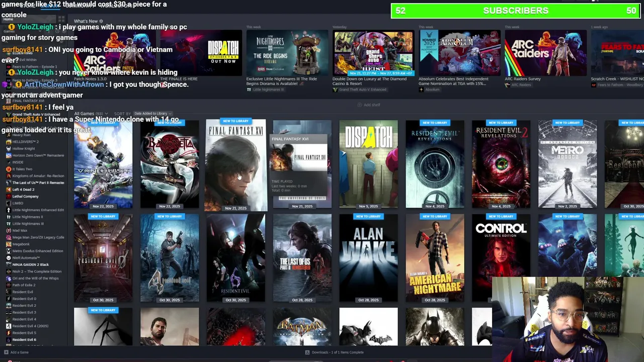This screenshot has width=644, height=362.
Task: Open The Last of Us Part II cover
Action: coord(302,258)
